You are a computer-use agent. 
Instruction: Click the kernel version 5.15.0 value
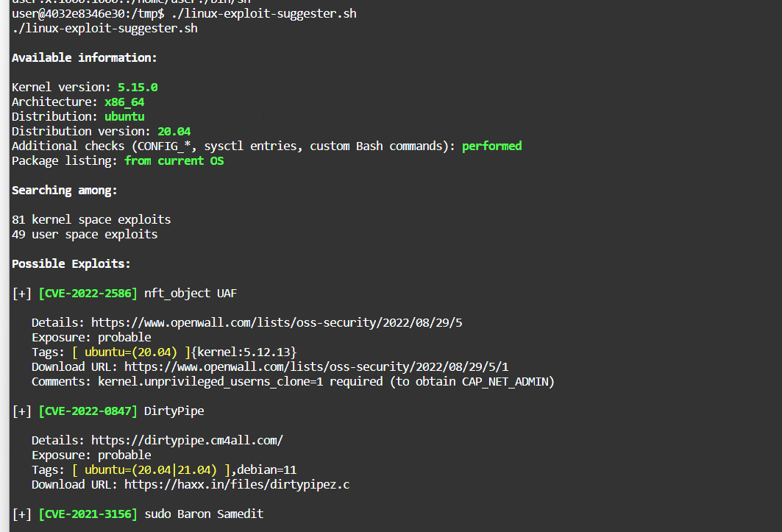pos(138,88)
